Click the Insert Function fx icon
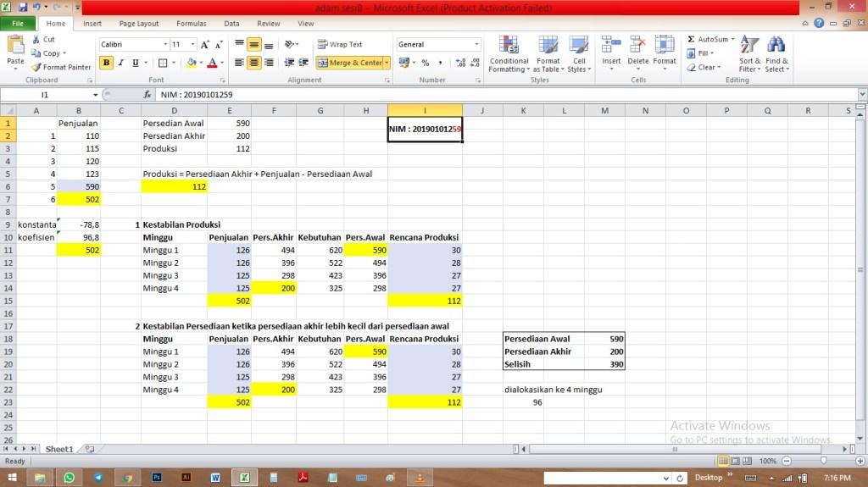 click(x=147, y=95)
